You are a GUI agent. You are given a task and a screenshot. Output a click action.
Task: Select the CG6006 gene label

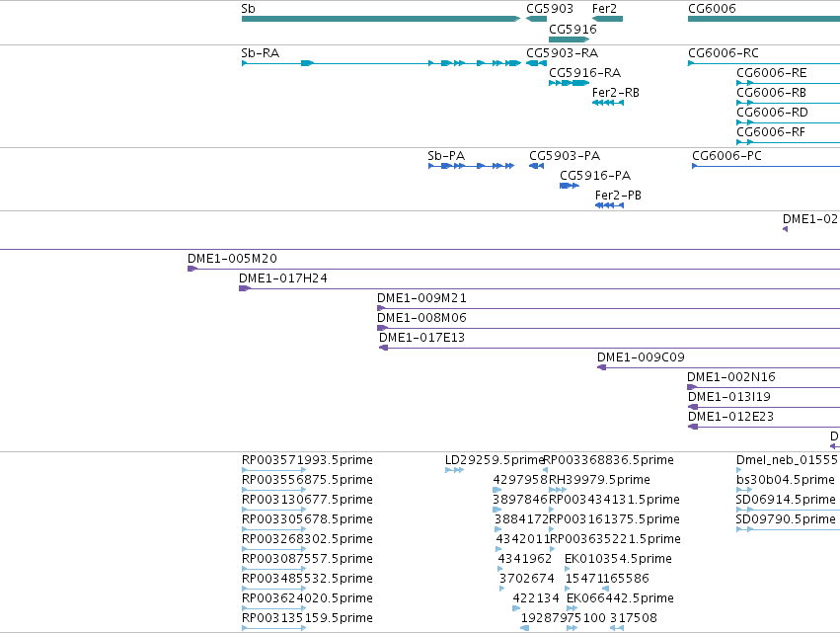(712, 9)
